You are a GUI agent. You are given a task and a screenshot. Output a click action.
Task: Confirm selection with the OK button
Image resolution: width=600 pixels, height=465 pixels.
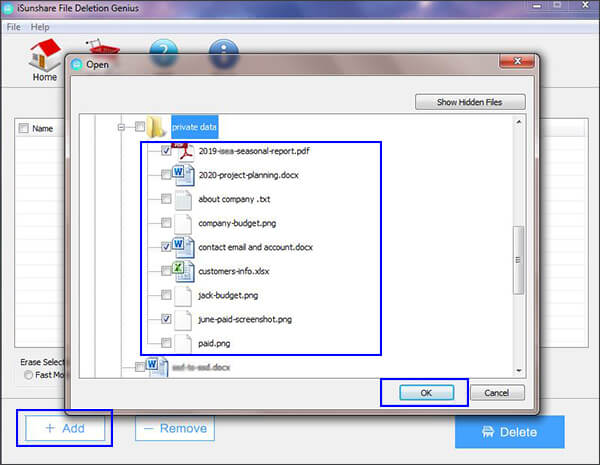point(427,393)
